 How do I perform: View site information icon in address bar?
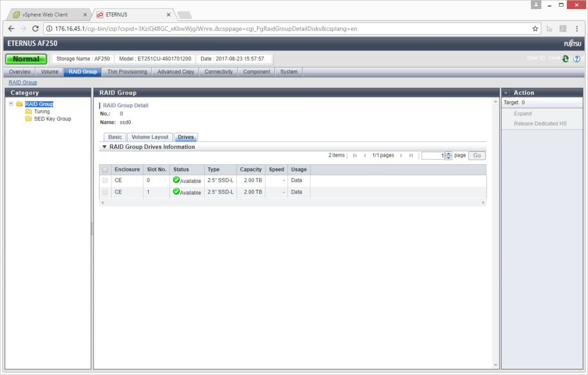[49, 29]
